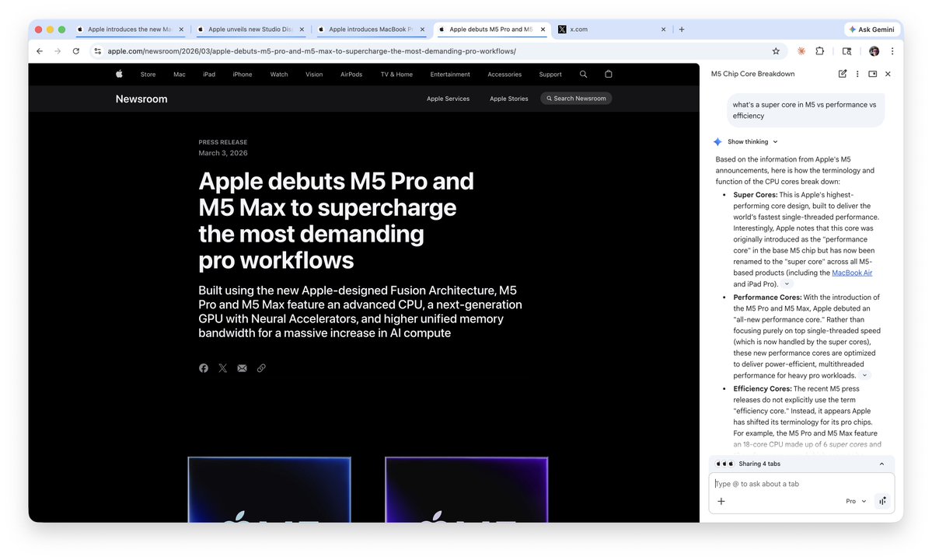Focus the Type @ to ask input
The height and width of the screenshot is (560, 932).
coord(801,484)
